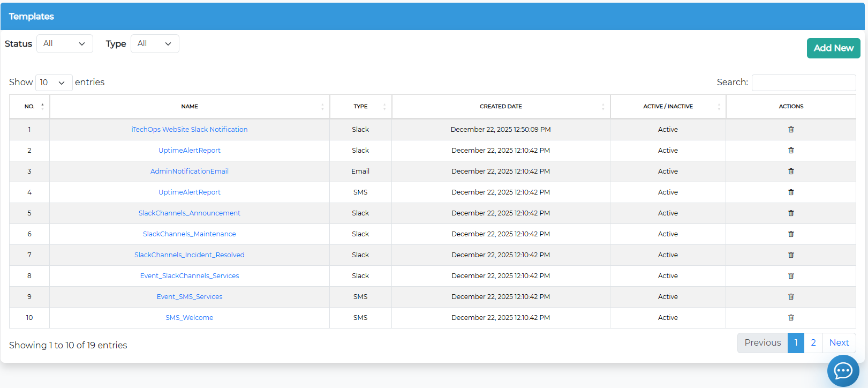Image resolution: width=868 pixels, height=388 pixels.
Task: Change the Show entries count dropdown
Action: (x=54, y=83)
